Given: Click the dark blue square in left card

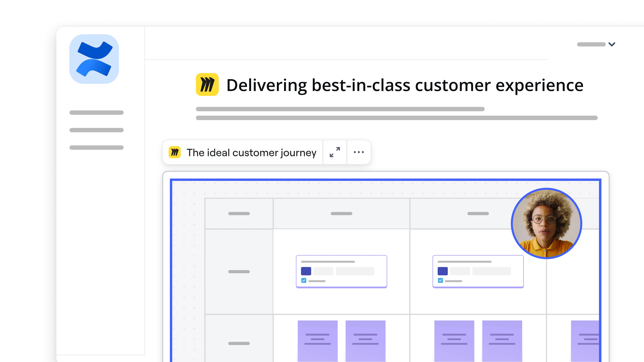Looking at the screenshot, I should tap(306, 271).
